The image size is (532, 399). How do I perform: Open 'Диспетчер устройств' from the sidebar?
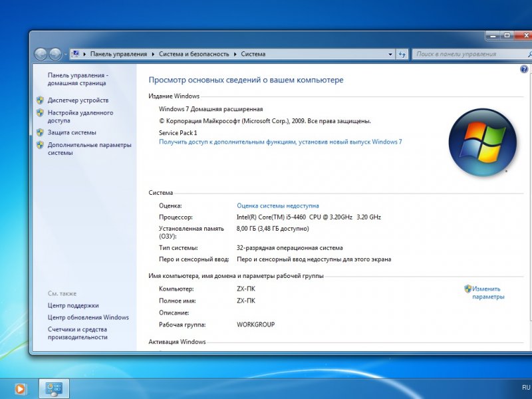[x=78, y=100]
